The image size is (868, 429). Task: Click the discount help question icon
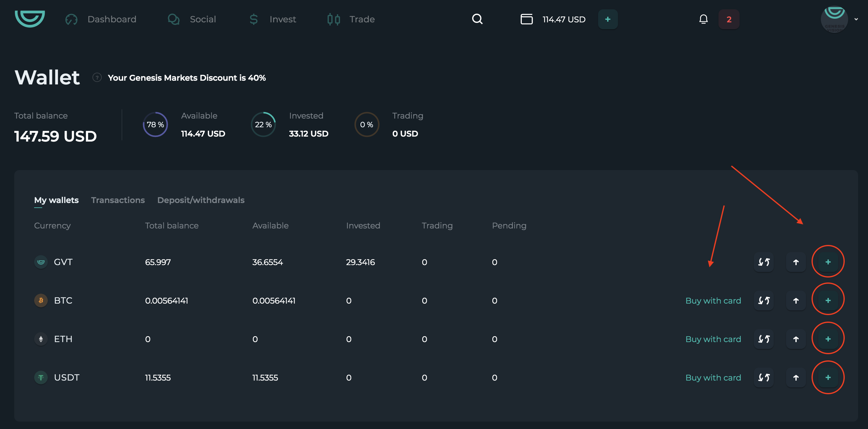(97, 78)
